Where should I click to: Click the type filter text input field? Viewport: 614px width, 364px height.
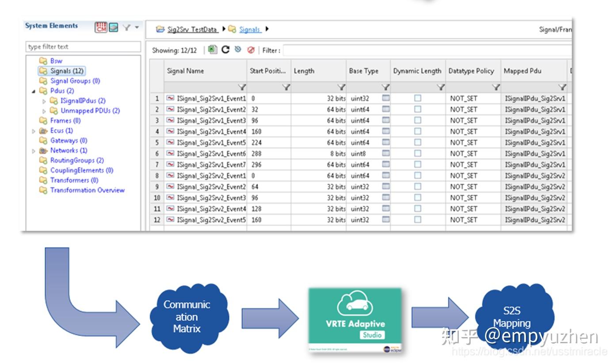coord(83,47)
